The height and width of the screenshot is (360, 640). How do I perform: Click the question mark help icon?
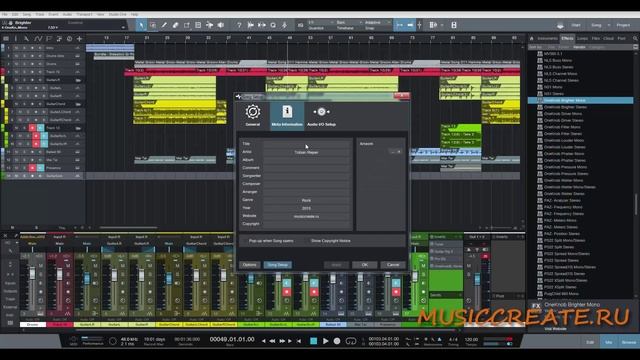coord(239,25)
